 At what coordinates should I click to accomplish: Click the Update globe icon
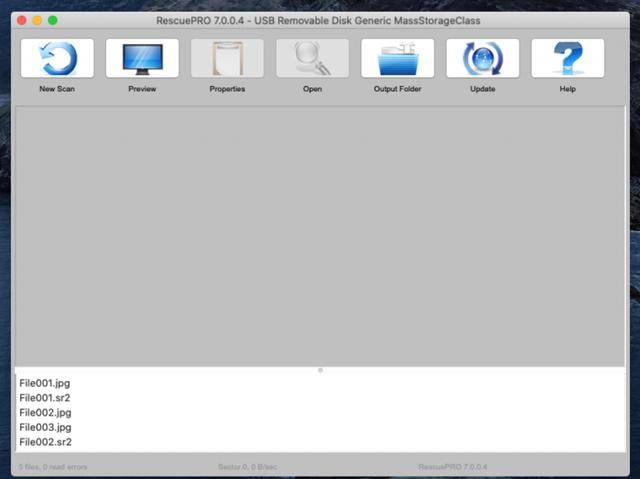[482, 59]
